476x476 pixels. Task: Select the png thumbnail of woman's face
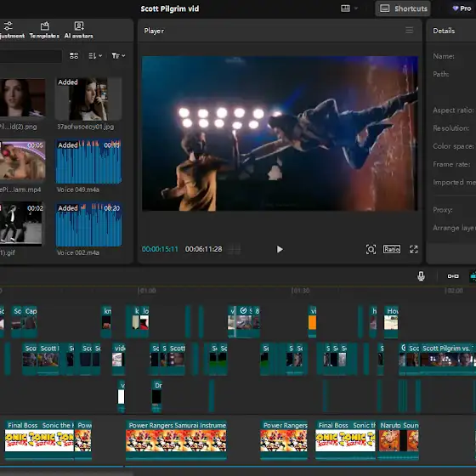(x=22, y=98)
